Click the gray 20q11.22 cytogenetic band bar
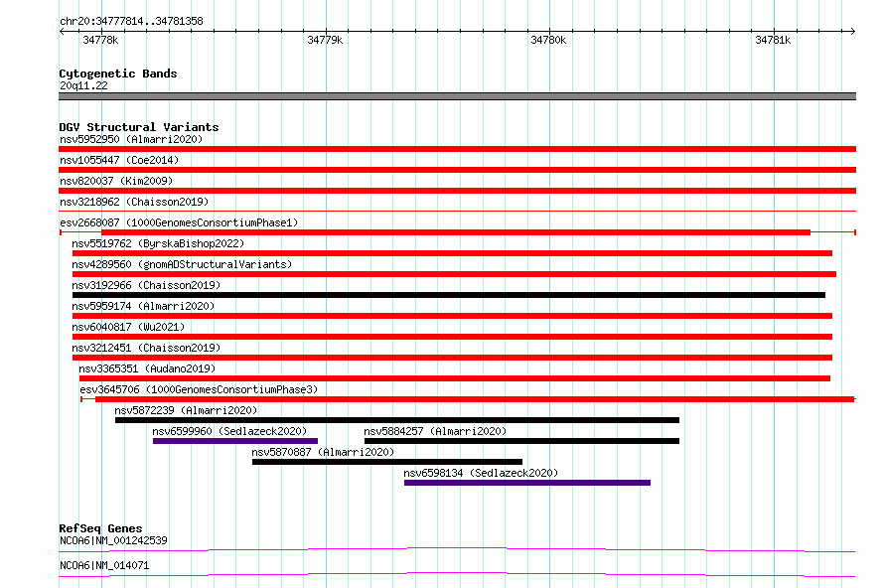884x588 pixels. point(457,96)
